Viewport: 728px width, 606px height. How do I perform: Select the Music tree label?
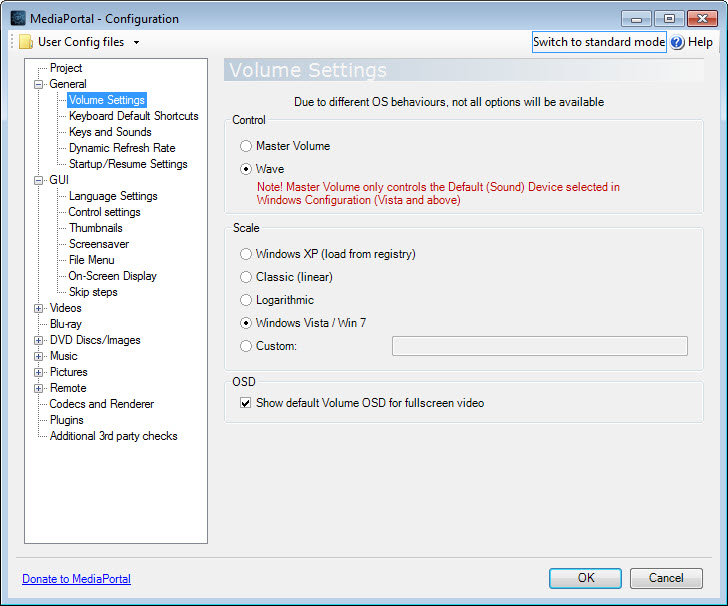pyautogui.click(x=64, y=356)
